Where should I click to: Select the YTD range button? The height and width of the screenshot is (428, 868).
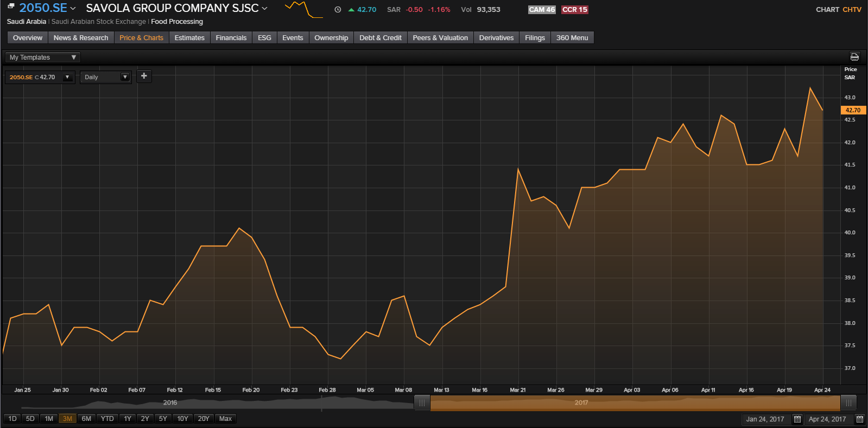pyautogui.click(x=107, y=419)
